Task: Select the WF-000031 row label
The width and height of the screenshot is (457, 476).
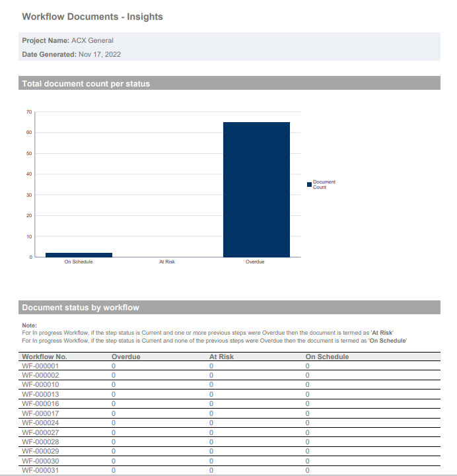Action: click(x=40, y=470)
